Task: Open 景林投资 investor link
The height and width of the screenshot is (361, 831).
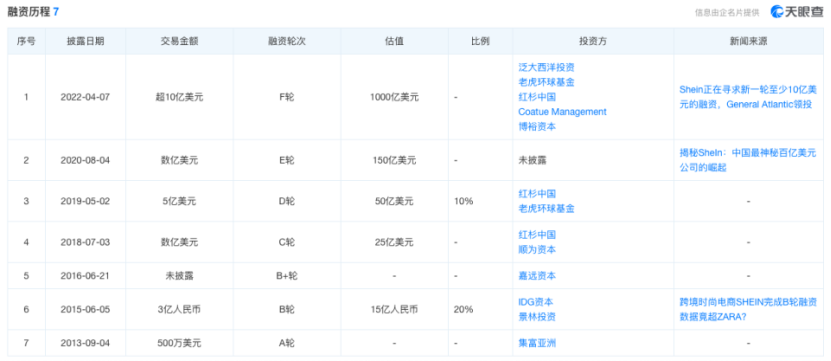Action: (537, 317)
